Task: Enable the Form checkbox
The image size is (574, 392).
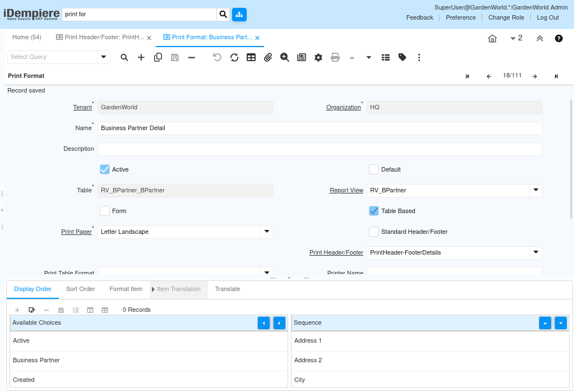Action: (x=105, y=211)
